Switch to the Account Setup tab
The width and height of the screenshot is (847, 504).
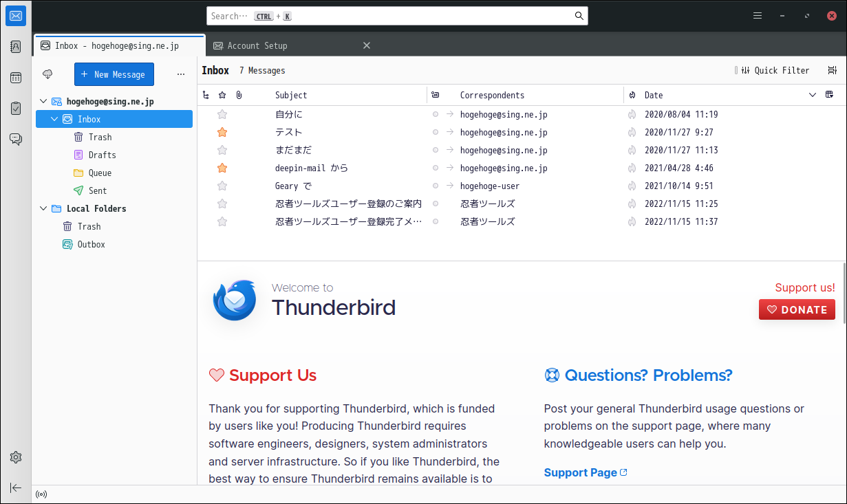point(257,45)
